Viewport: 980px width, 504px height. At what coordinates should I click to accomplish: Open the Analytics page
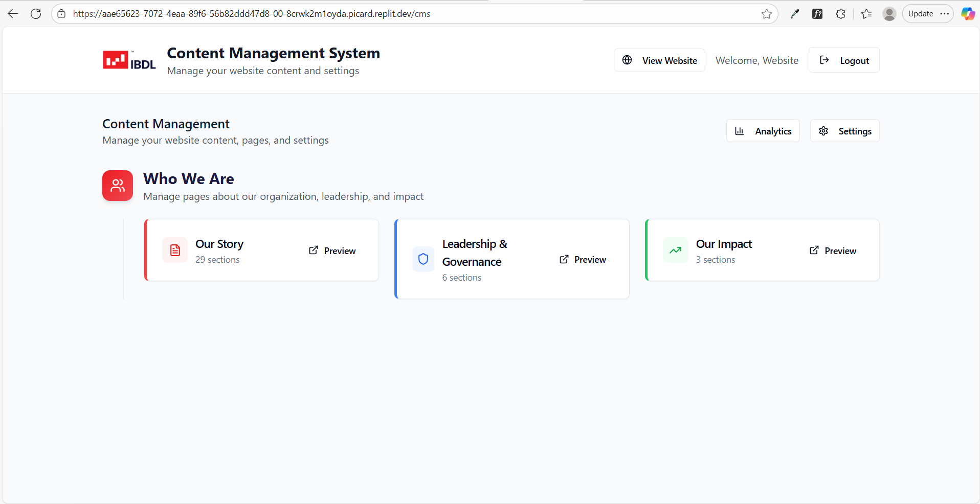763,131
